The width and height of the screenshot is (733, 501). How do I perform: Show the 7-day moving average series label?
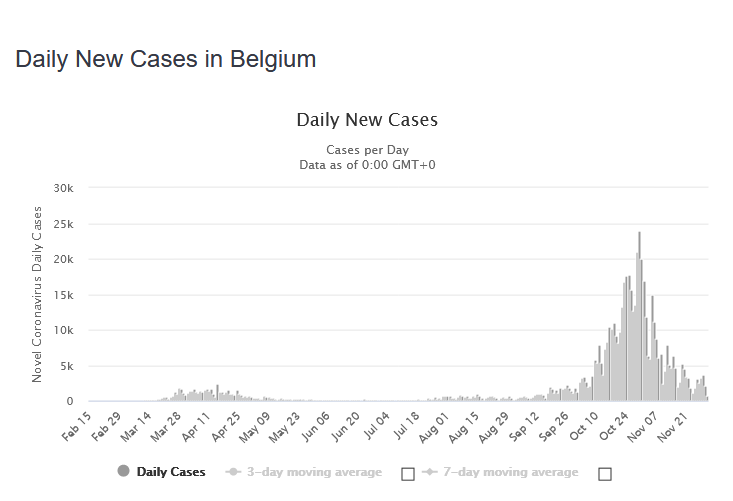click(512, 472)
